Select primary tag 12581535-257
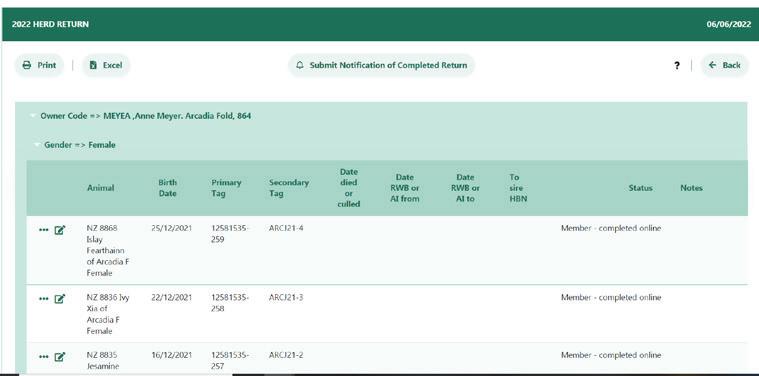 (230, 361)
